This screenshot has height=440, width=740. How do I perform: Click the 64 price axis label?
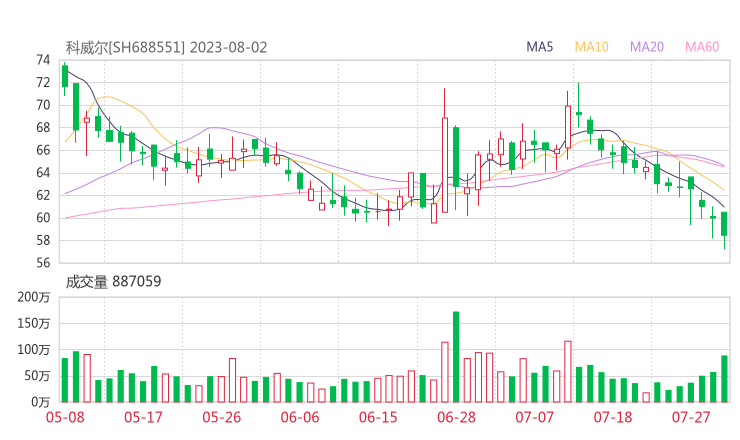(x=43, y=173)
